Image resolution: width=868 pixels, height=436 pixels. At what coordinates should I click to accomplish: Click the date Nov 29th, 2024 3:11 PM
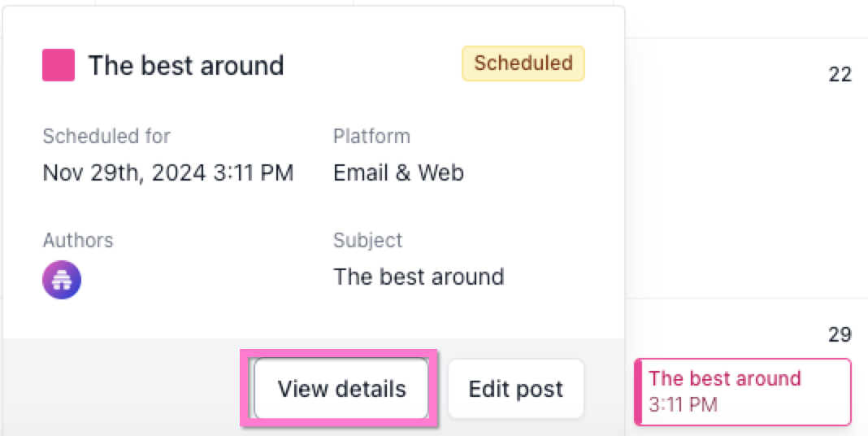168,172
